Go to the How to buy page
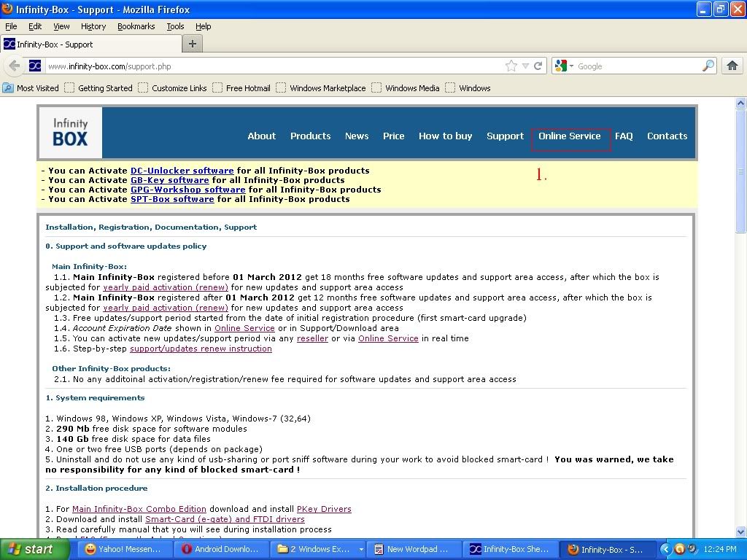The height and width of the screenshot is (560, 747). [446, 136]
